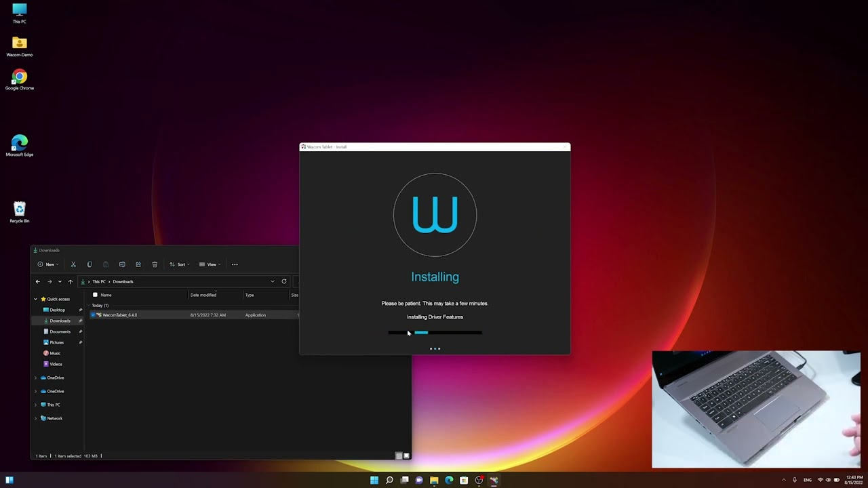Screen dimensions: 868x488
Task: Open the Chat app in the taskbar
Action: point(419,480)
